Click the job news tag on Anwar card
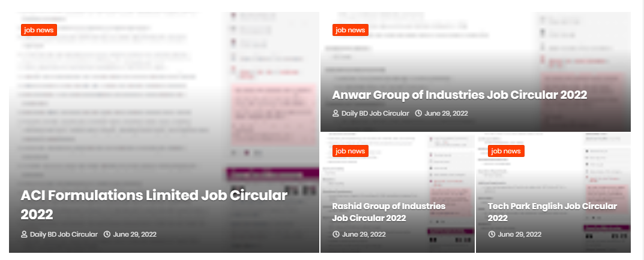This screenshot has width=644, height=260. pyautogui.click(x=351, y=30)
